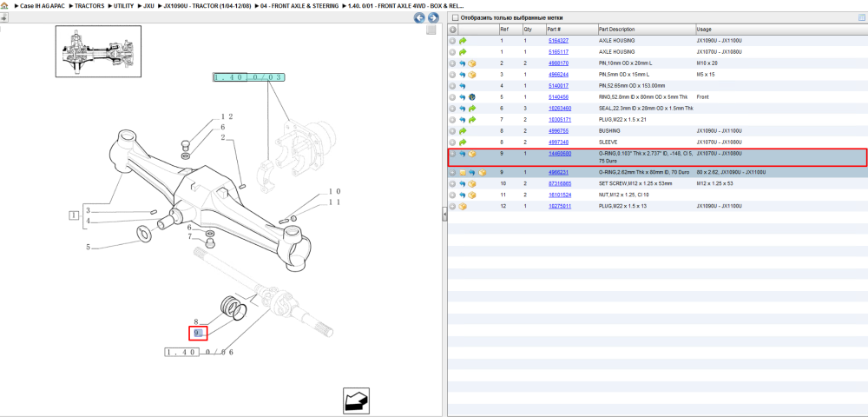This screenshot has width=868, height=417.
Task: Click globe icon in 5140456 row
Action: point(472,97)
